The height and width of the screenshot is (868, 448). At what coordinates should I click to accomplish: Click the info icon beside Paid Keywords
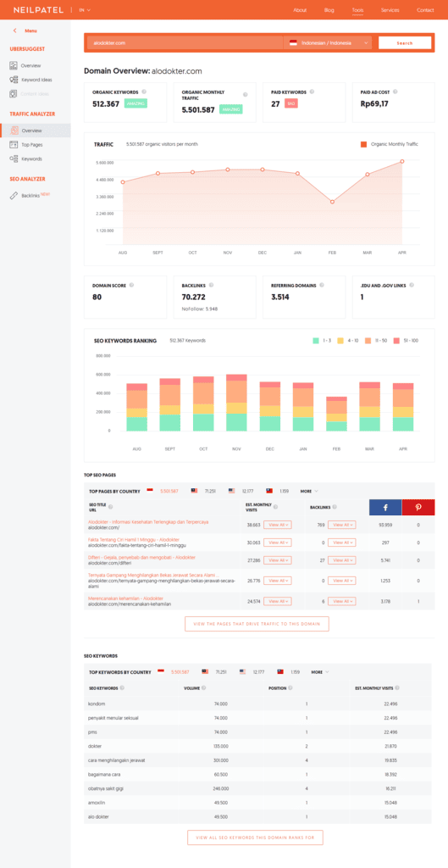[312, 92]
